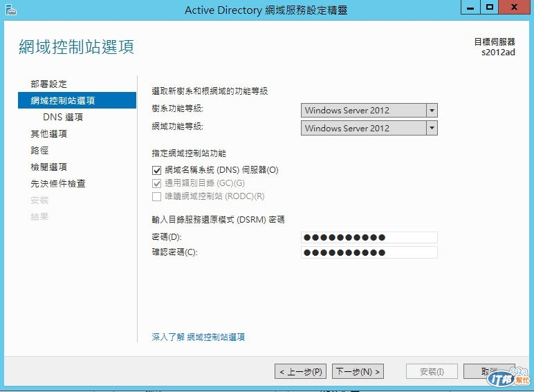Go to the 部署設定 step
This screenshot has height=392, width=534.
[x=48, y=84]
